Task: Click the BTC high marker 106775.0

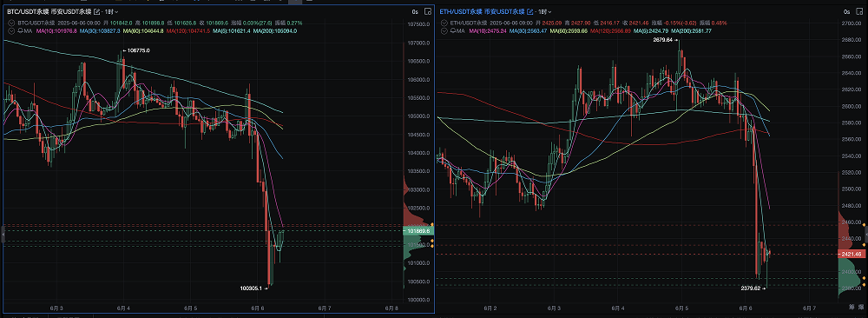Action: (137, 50)
